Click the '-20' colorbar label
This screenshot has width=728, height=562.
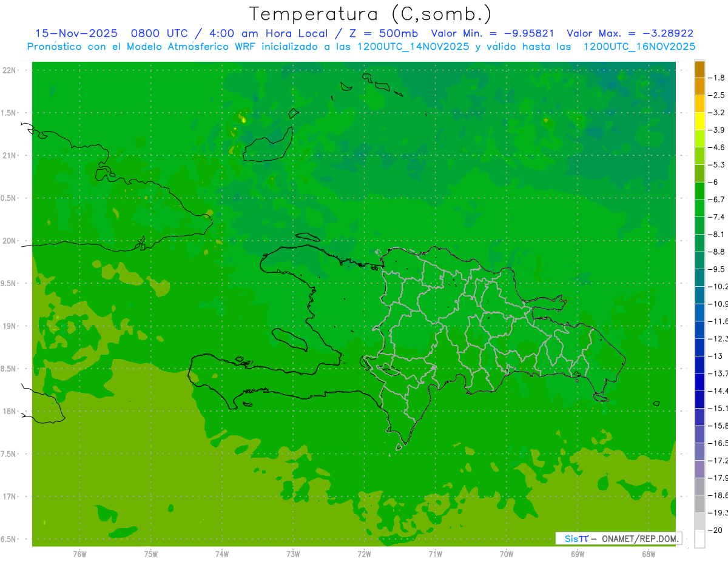click(715, 530)
